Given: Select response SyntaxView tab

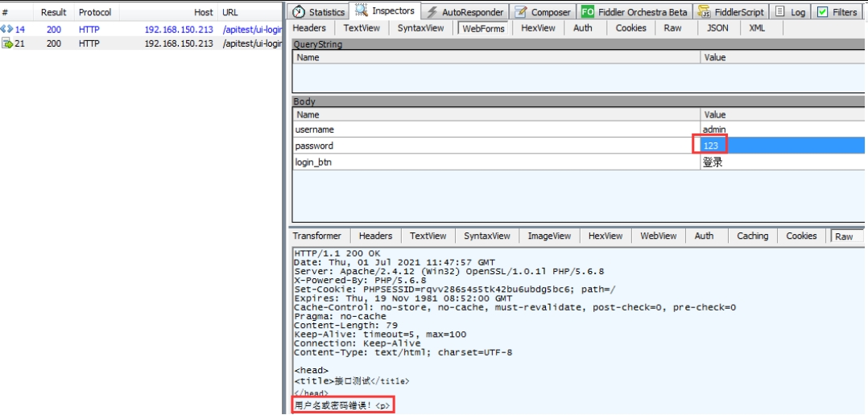Looking at the screenshot, I should point(487,236).
